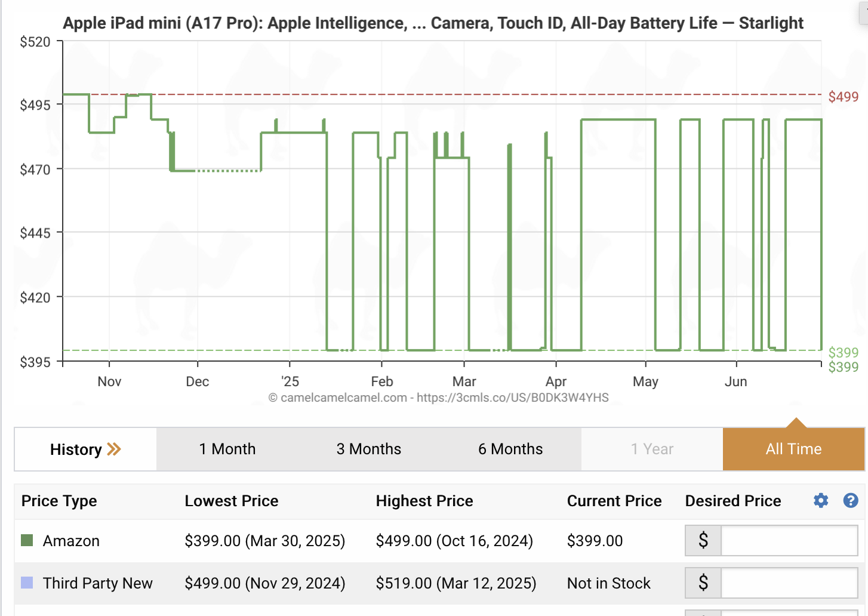Click the orange double-chevron beside History

click(x=114, y=449)
